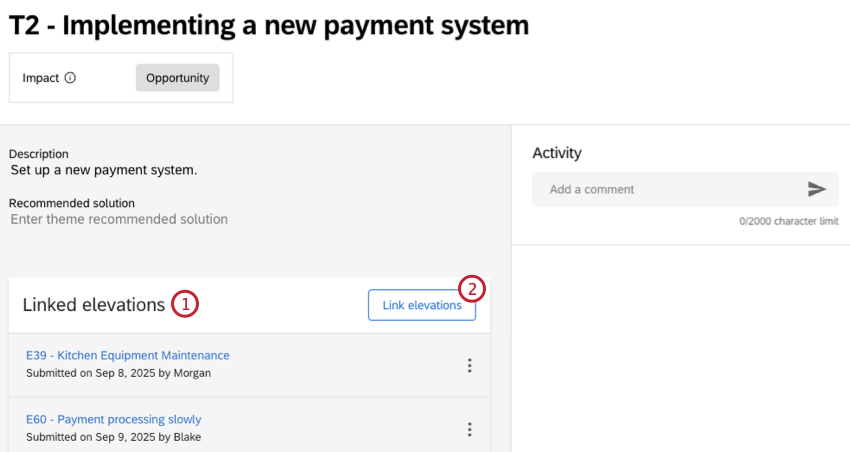Click the Opportunity impact badge
The width and height of the screenshot is (850, 452).
177,78
